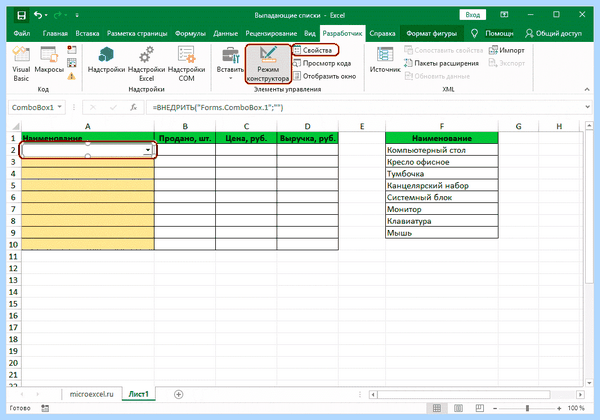Image resolution: width=600 pixels, height=420 pixels.
Task: Click Просмотр кода view code
Action: click(x=322, y=63)
